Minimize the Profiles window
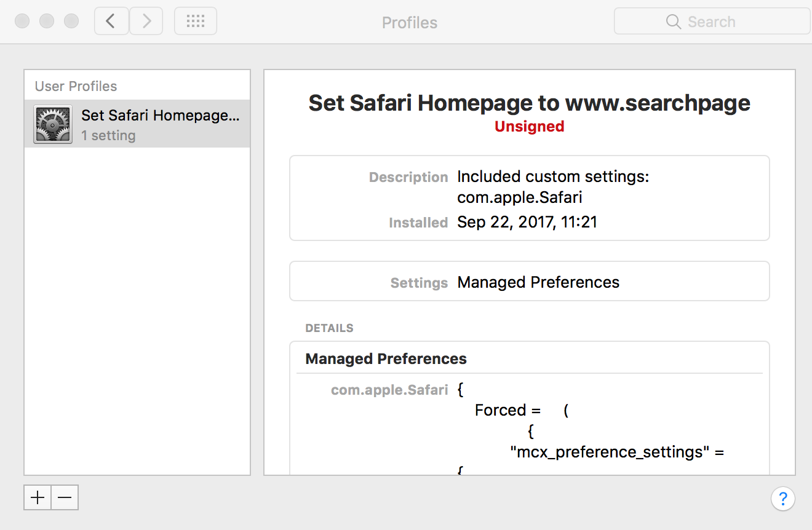The width and height of the screenshot is (812, 530). [x=47, y=22]
